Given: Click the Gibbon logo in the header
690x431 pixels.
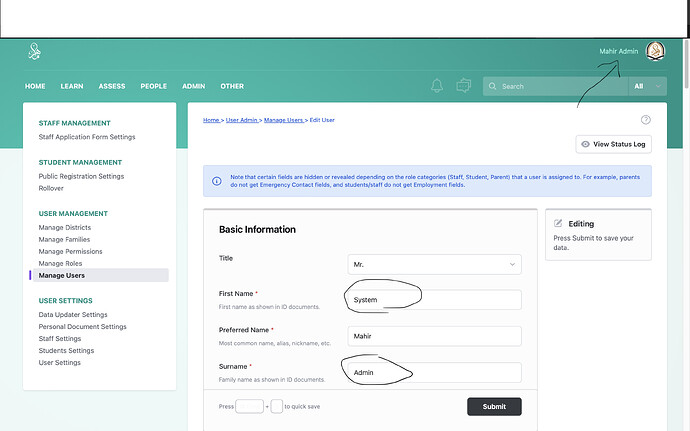Looking at the screenshot, I should click(x=36, y=52).
